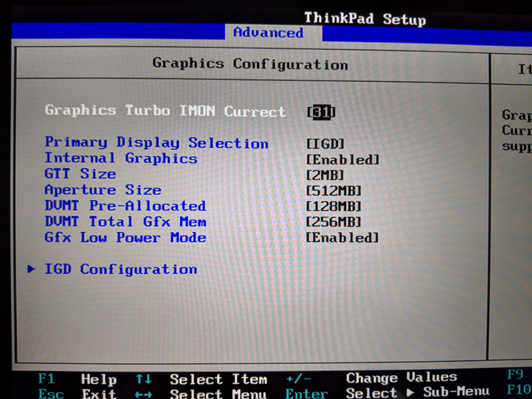Click the up-down arrows Select Item icon
Image resolution: width=532 pixels, height=399 pixels.
(144, 379)
